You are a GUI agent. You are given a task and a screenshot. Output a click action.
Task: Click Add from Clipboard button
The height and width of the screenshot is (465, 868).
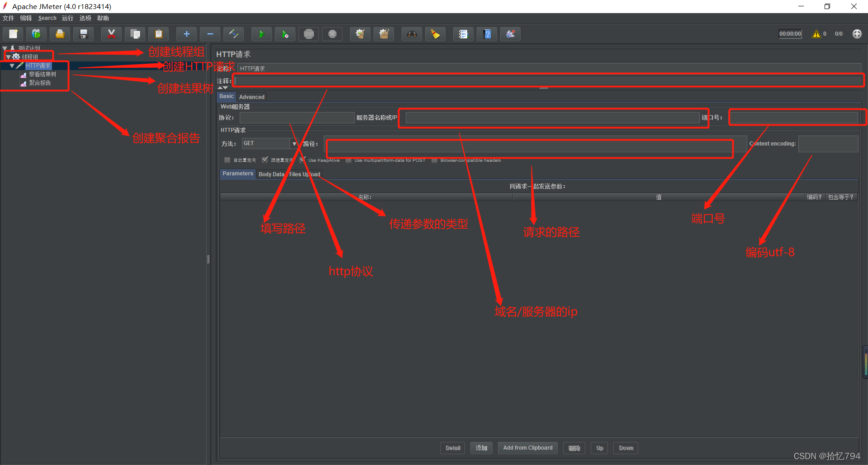[528, 448]
